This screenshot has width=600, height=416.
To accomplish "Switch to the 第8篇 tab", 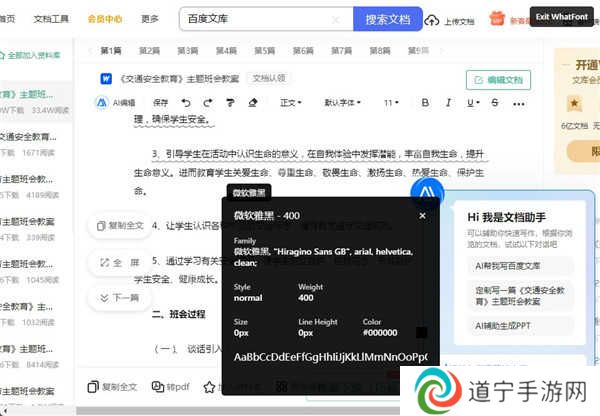I will 380,51.
